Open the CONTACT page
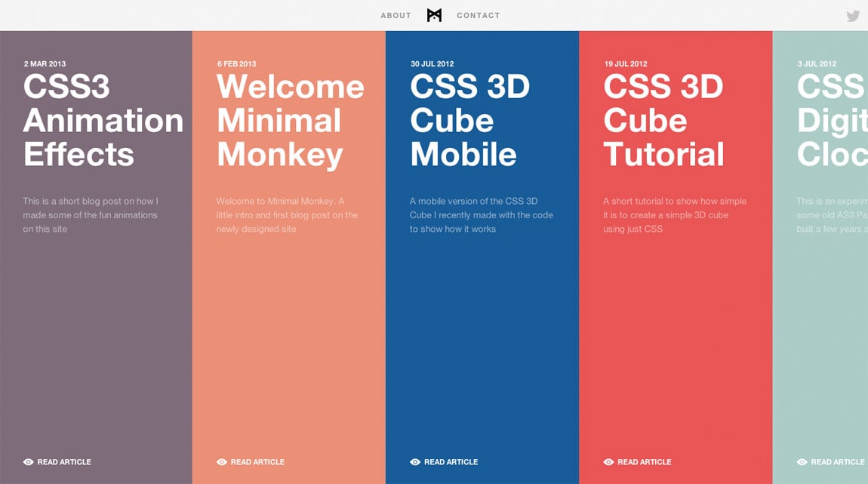 [478, 14]
